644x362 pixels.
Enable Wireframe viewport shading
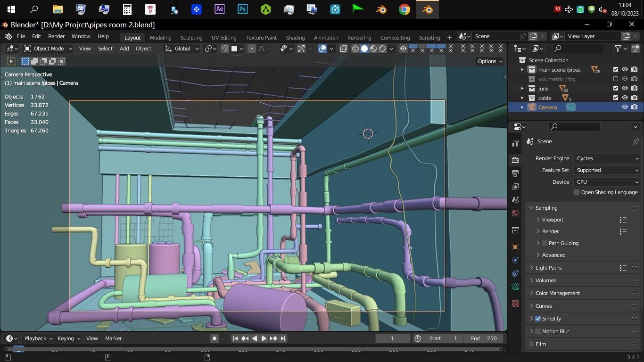tap(355, 49)
